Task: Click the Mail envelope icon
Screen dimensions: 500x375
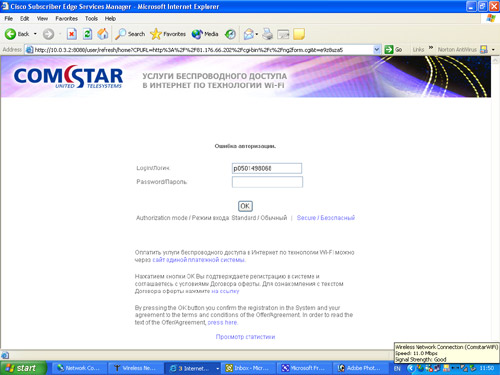Action: (x=249, y=34)
